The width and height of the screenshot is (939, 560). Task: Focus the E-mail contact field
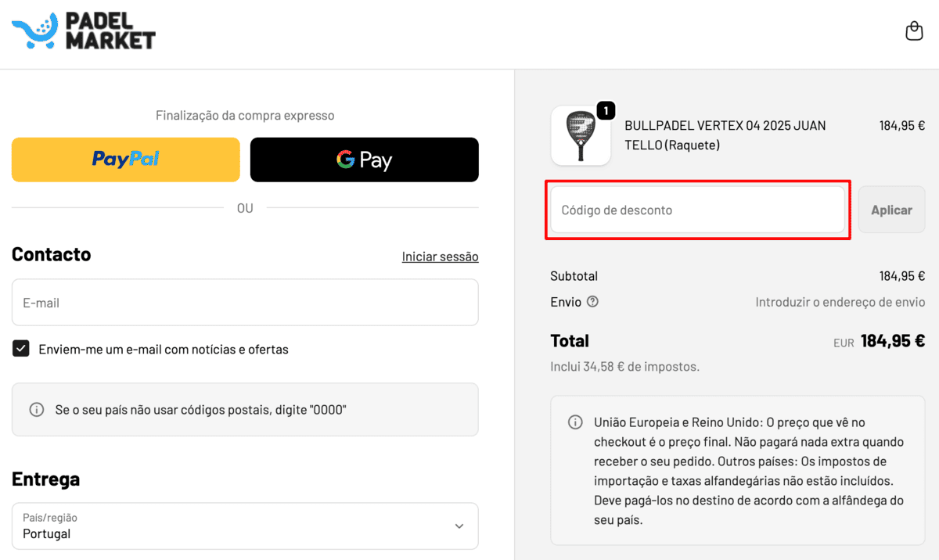pos(245,303)
